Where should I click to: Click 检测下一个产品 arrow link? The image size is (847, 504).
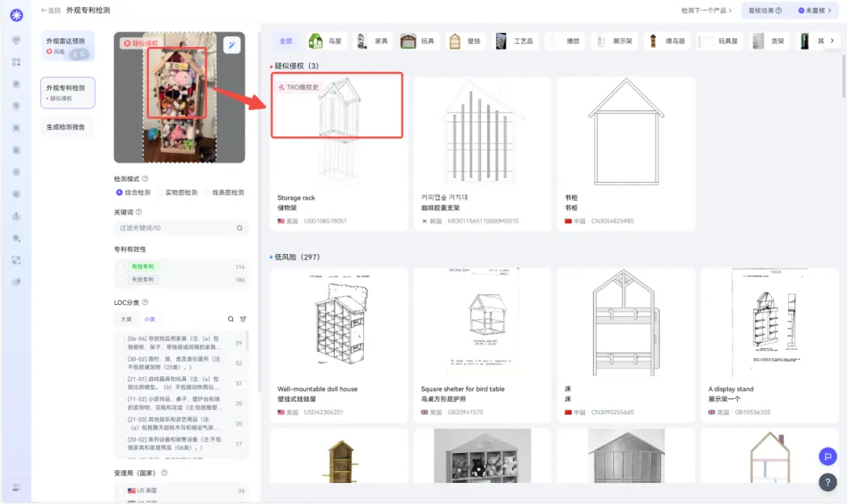coord(706,10)
